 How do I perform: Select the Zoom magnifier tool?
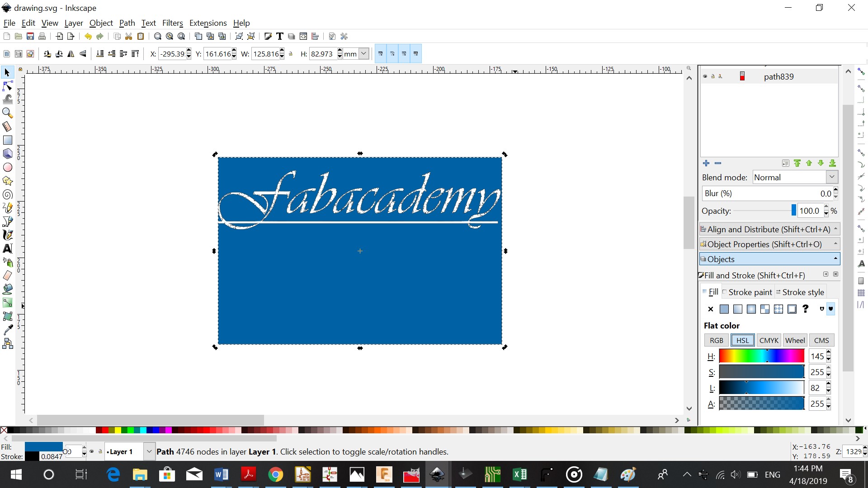8,113
